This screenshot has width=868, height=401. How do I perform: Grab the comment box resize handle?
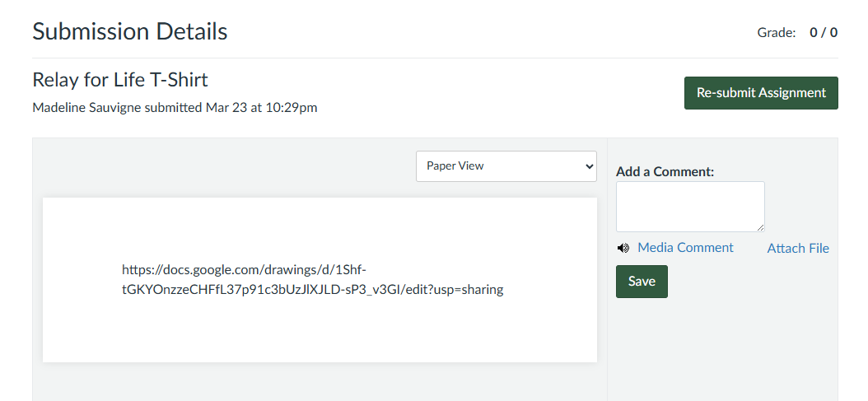(x=760, y=227)
